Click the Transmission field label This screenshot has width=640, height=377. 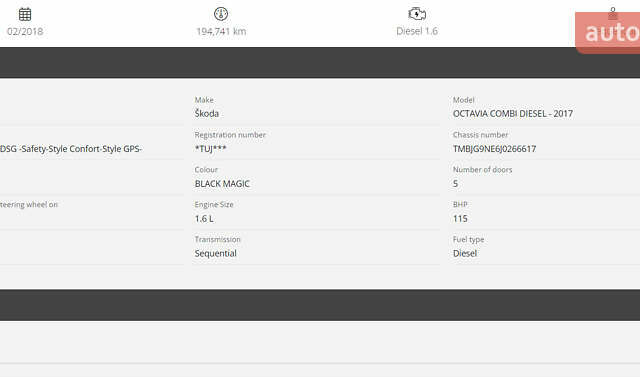218,239
